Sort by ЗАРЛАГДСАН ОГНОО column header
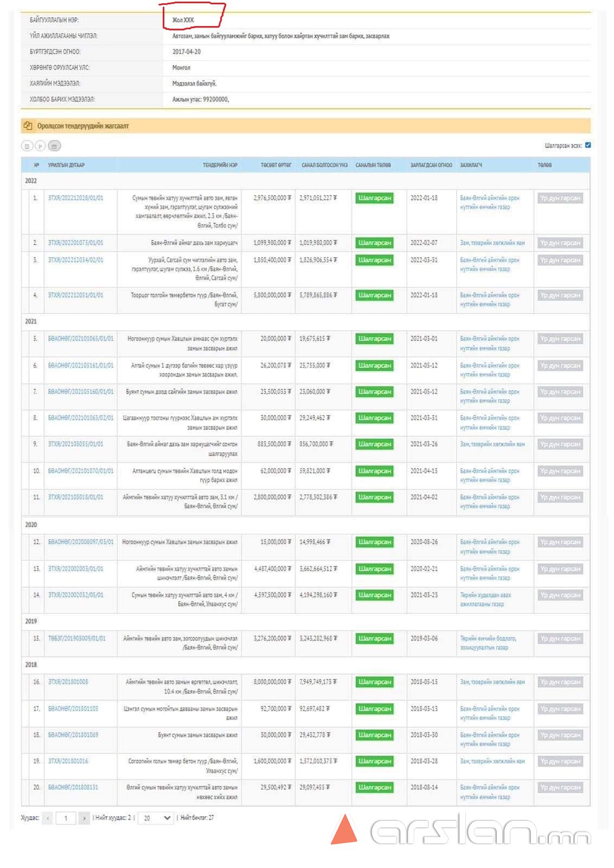 431,165
